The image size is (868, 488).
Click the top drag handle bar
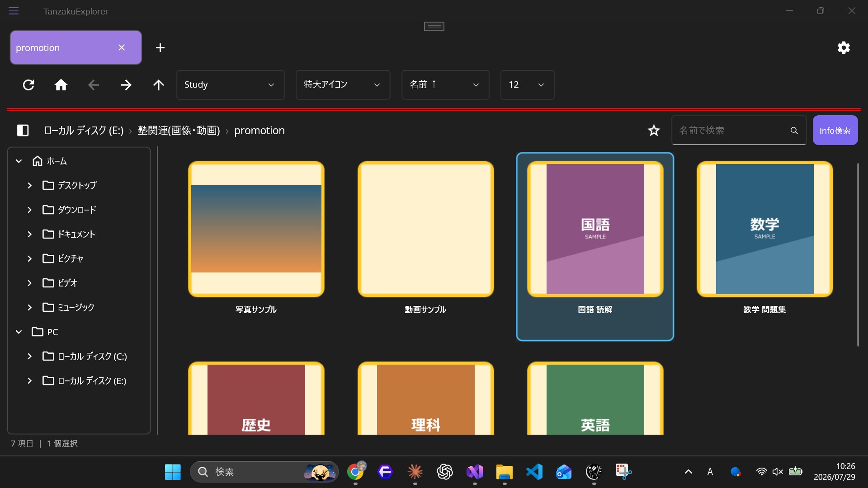(434, 26)
